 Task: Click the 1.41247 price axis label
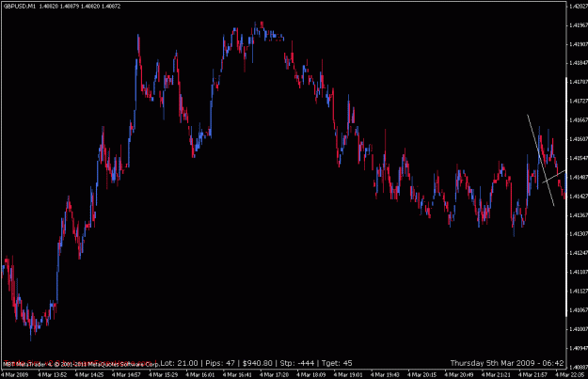[x=578, y=253]
